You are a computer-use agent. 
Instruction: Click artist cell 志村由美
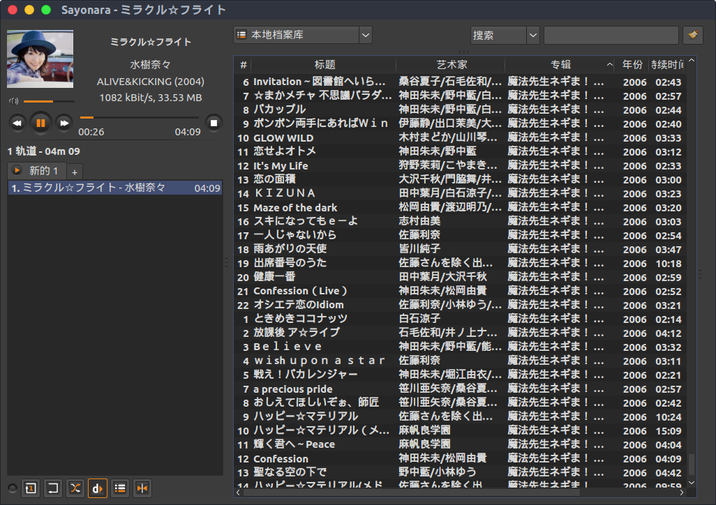[419, 221]
